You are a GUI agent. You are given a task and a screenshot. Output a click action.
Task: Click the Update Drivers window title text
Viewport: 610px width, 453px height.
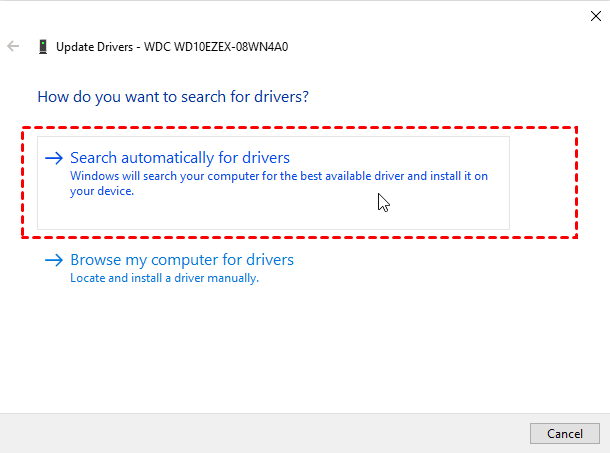click(x=93, y=46)
